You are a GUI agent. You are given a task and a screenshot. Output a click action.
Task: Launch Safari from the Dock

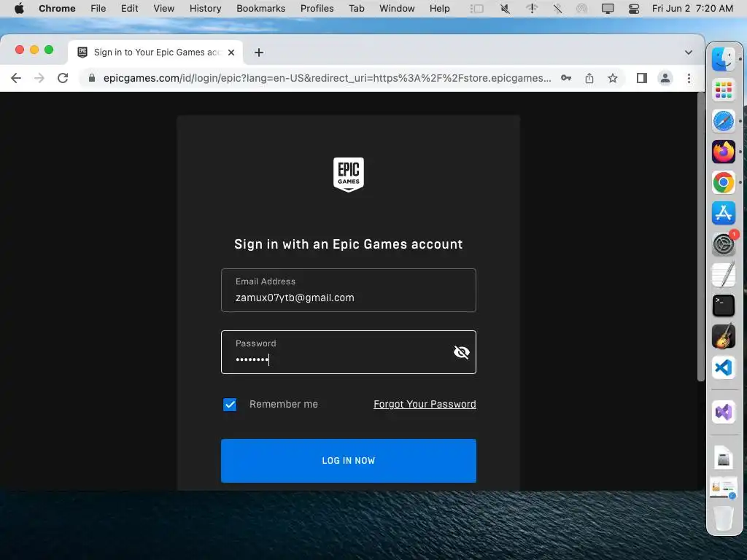point(723,121)
